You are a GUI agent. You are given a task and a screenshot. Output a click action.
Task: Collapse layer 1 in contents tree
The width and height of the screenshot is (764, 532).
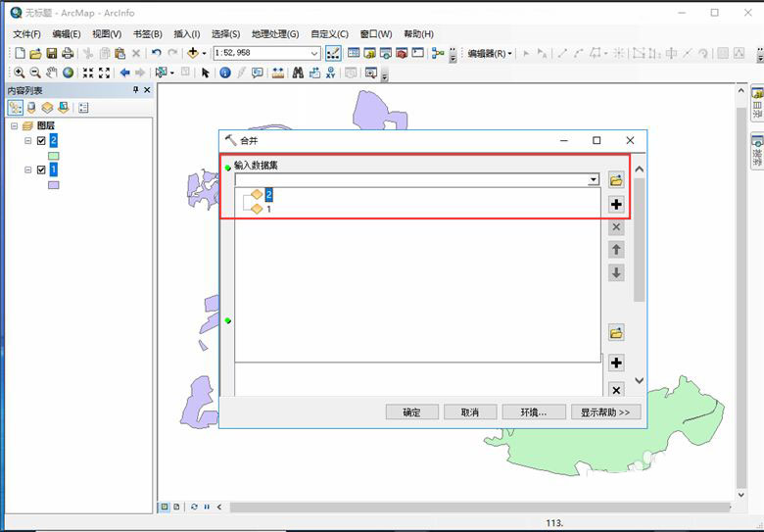click(x=27, y=170)
